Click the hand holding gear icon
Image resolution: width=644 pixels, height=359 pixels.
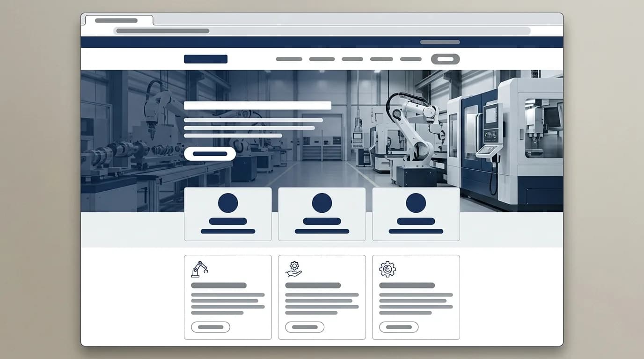tap(294, 269)
